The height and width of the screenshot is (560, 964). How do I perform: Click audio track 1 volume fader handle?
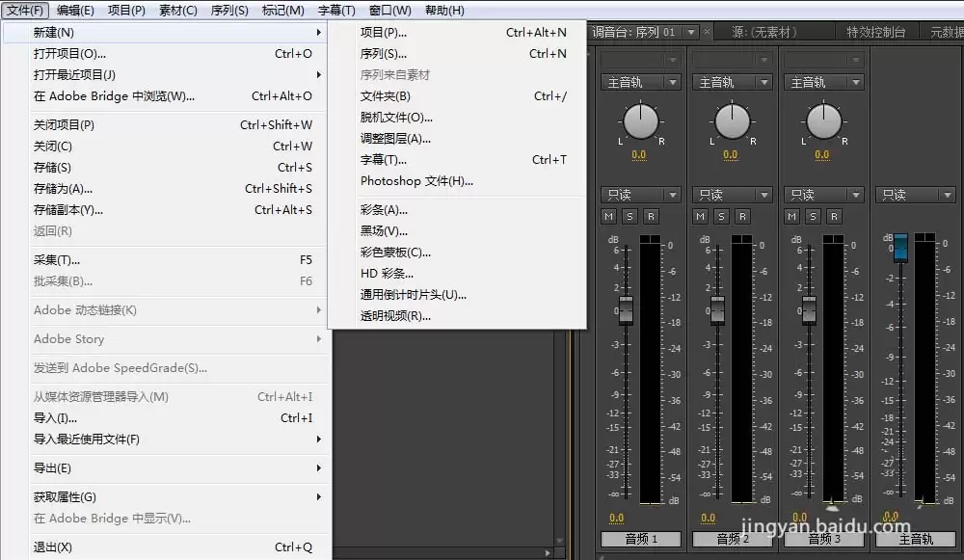[626, 310]
